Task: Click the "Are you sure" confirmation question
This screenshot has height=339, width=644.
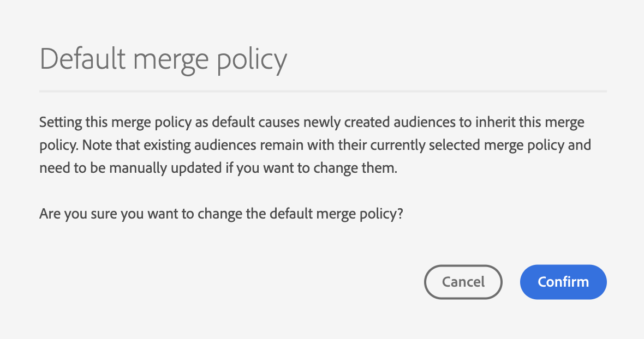Action: [221, 214]
